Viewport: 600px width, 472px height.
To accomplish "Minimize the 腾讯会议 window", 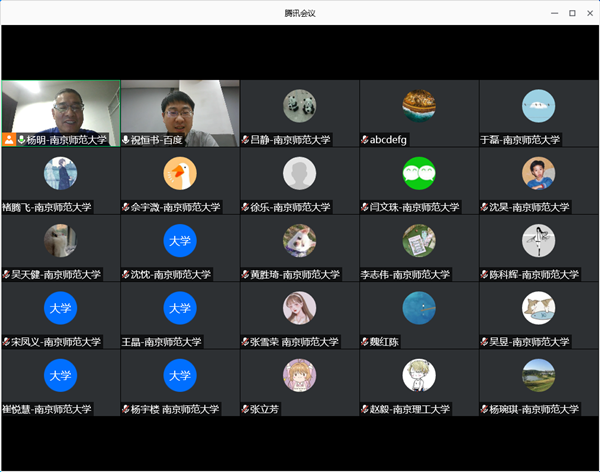I will click(x=554, y=13).
